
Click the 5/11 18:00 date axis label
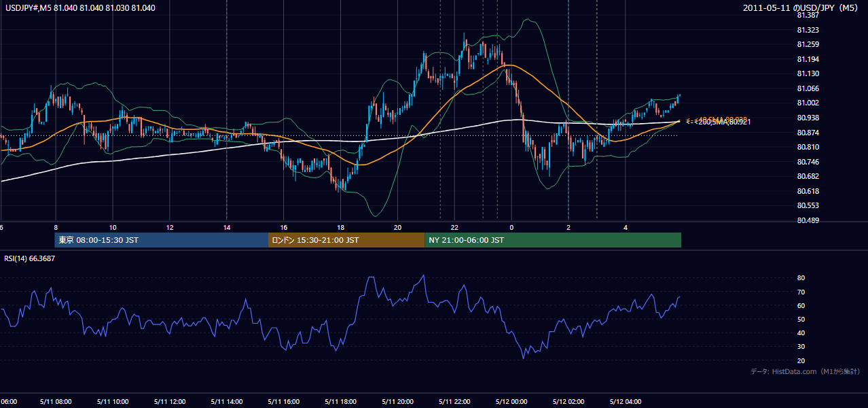pos(341,402)
